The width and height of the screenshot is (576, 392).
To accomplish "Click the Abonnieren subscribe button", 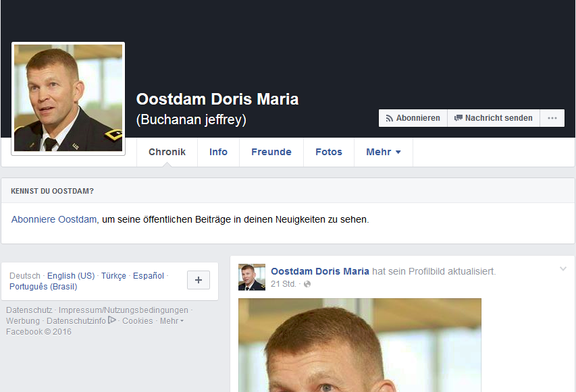I will 413,118.
